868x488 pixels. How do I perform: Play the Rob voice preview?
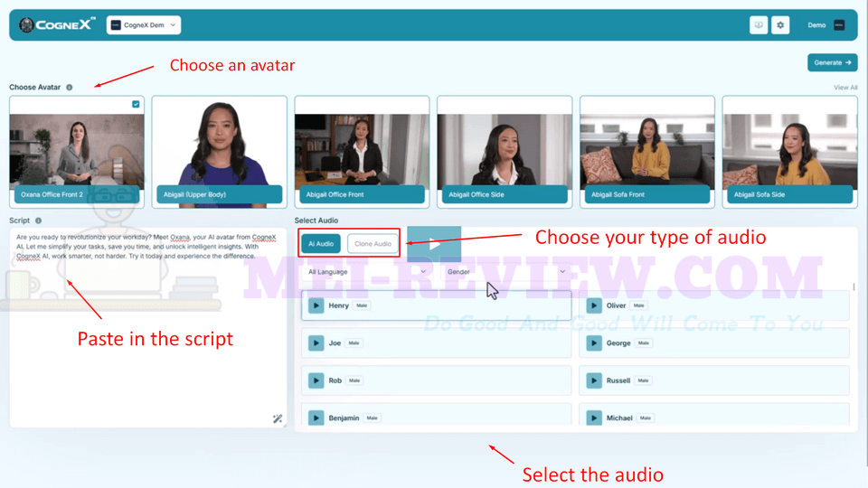[316, 380]
